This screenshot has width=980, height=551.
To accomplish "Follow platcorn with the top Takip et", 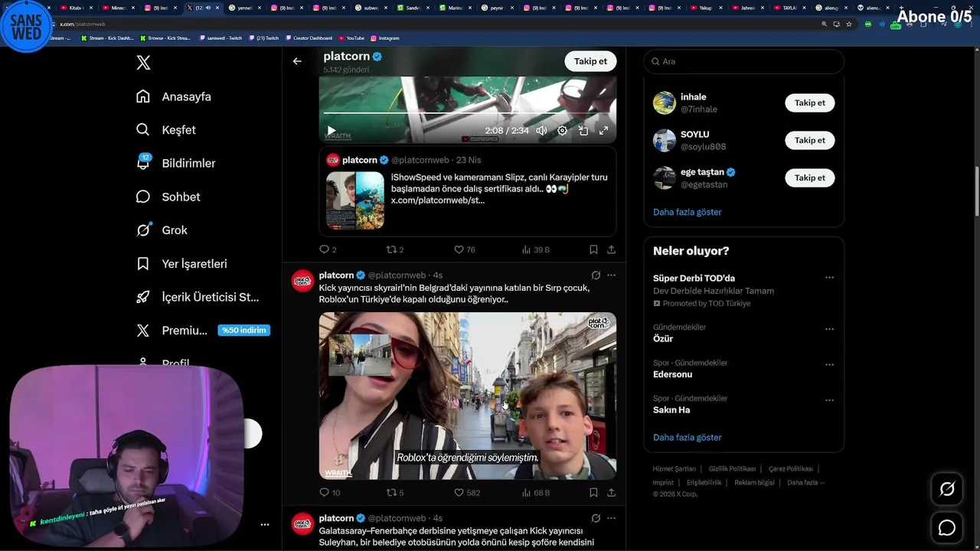I will [590, 61].
